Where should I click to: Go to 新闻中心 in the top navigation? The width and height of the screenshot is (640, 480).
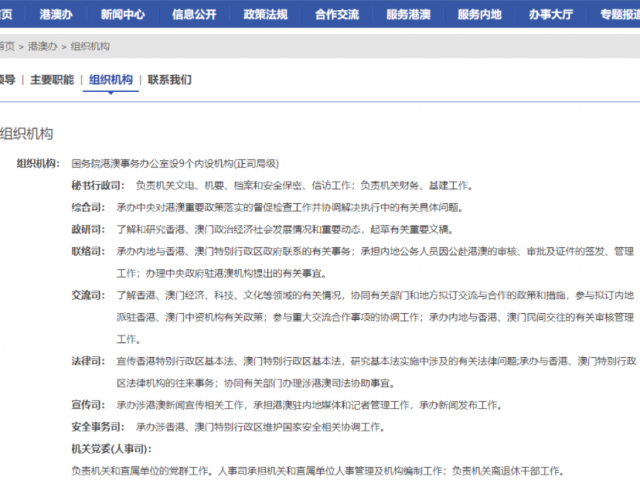point(123,15)
